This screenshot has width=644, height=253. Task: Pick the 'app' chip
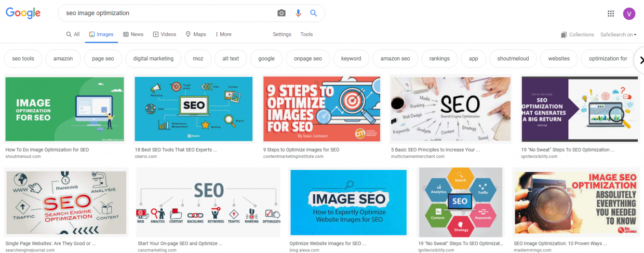pyautogui.click(x=474, y=59)
